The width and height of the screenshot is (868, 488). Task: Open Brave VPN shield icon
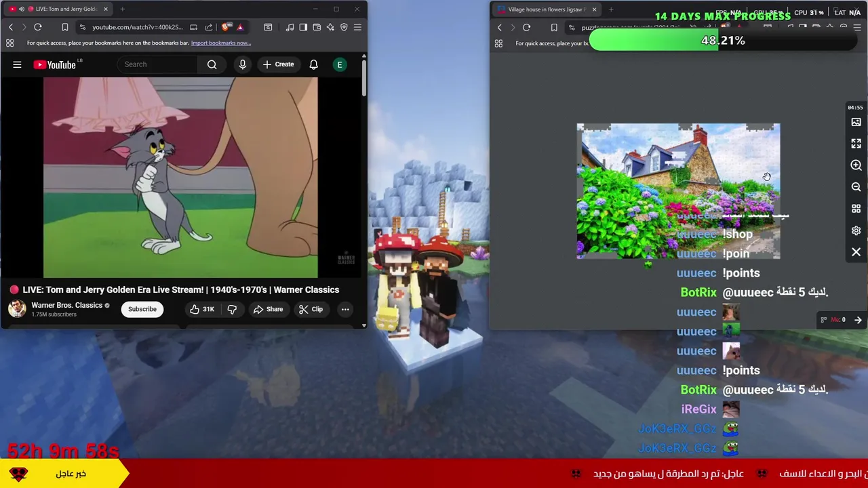pos(344,27)
